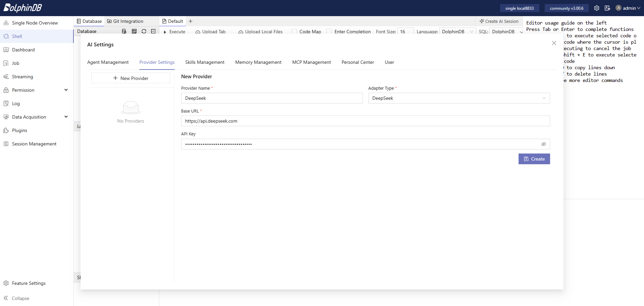Switch to Git Integration tab

[125, 21]
